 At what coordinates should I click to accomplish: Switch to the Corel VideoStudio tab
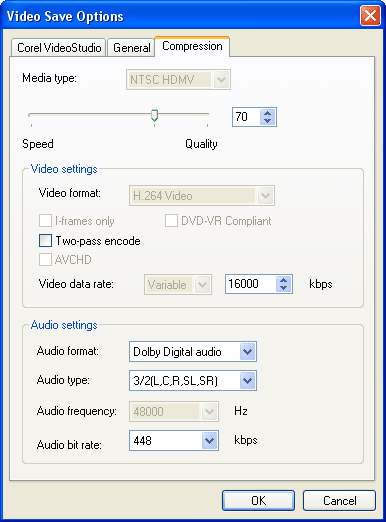tap(59, 48)
